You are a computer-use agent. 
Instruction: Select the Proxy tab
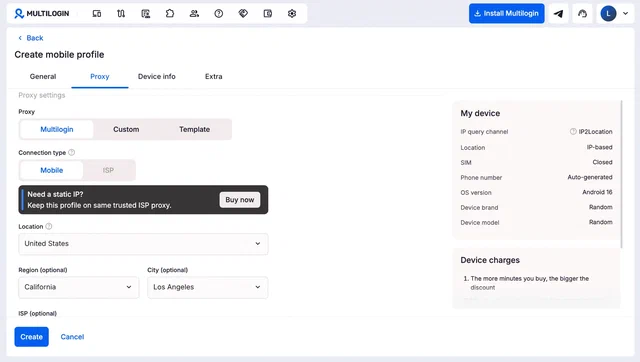[x=100, y=76]
